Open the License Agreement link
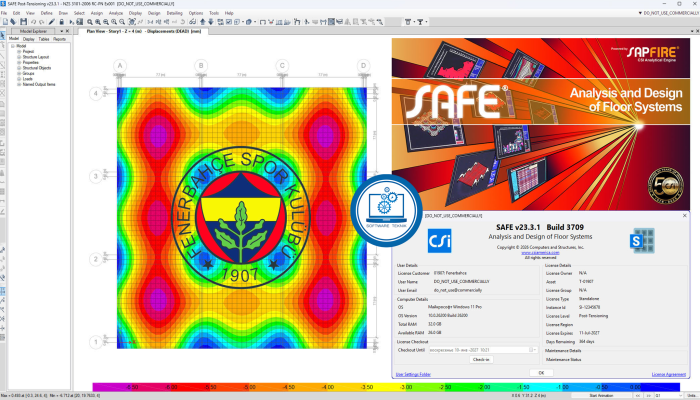Screen dimensions: 700x400 click(x=668, y=375)
